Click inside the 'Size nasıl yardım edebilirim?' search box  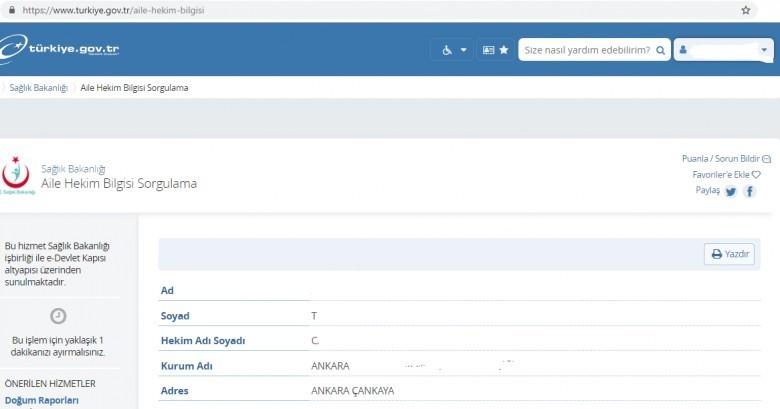coord(585,49)
